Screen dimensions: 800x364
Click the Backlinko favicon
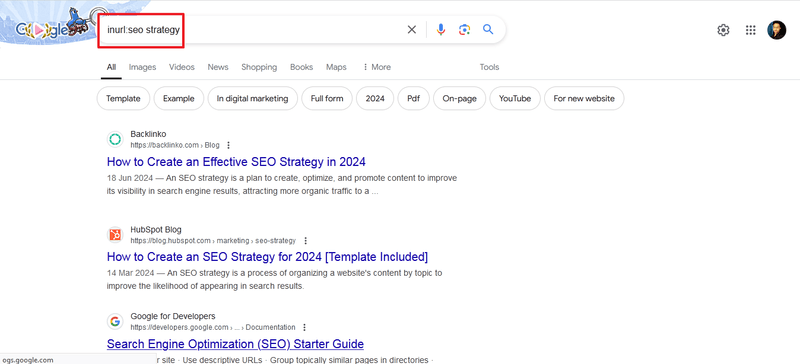tap(115, 139)
